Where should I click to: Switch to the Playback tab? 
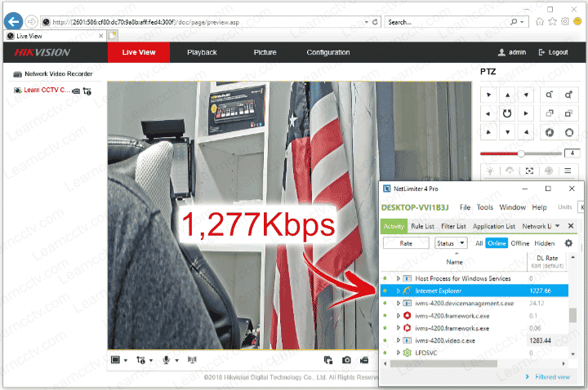(x=202, y=52)
